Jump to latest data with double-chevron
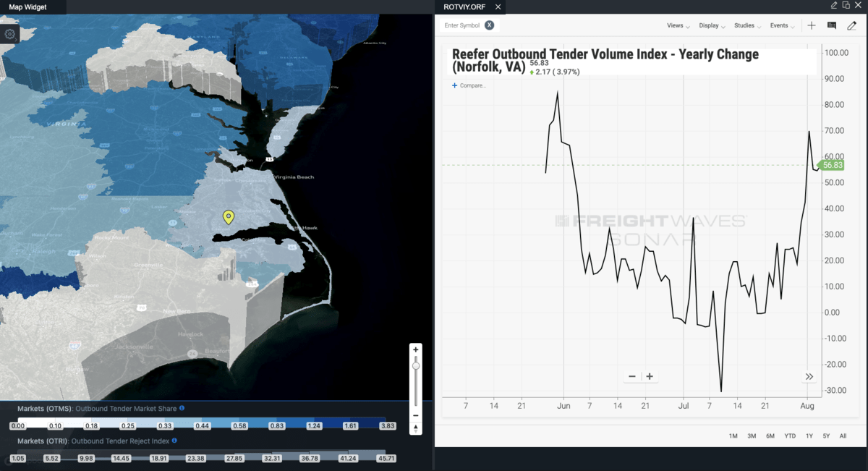This screenshot has height=471, width=868. [809, 376]
